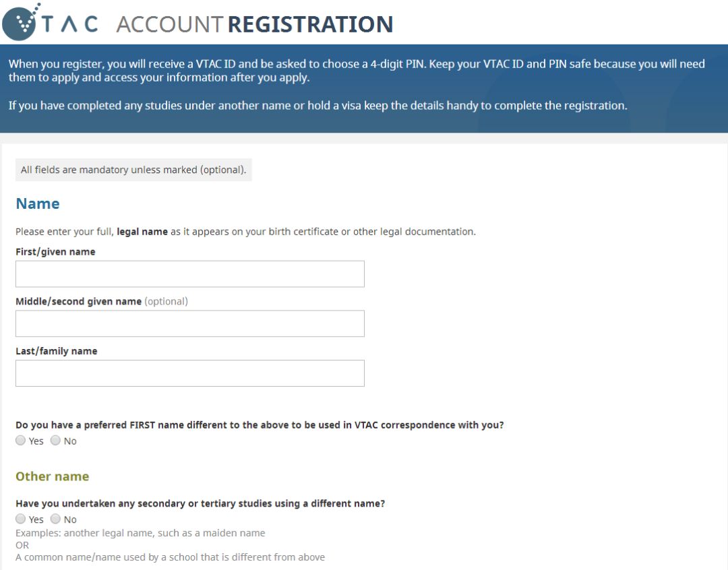This screenshot has width=728, height=570.
Task: Choose Yes for a preferred first name
Action: 21,441
